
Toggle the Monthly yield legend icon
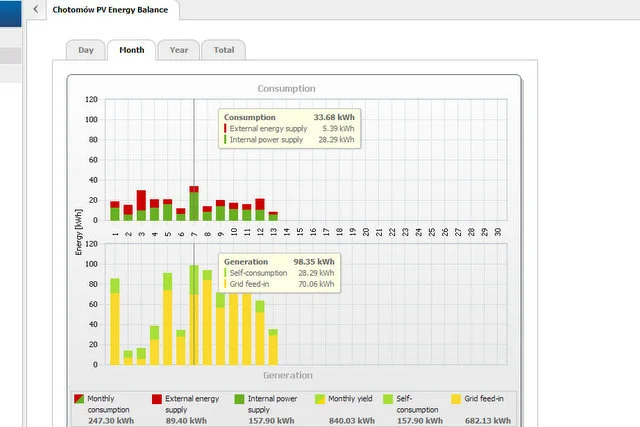[x=320, y=399]
